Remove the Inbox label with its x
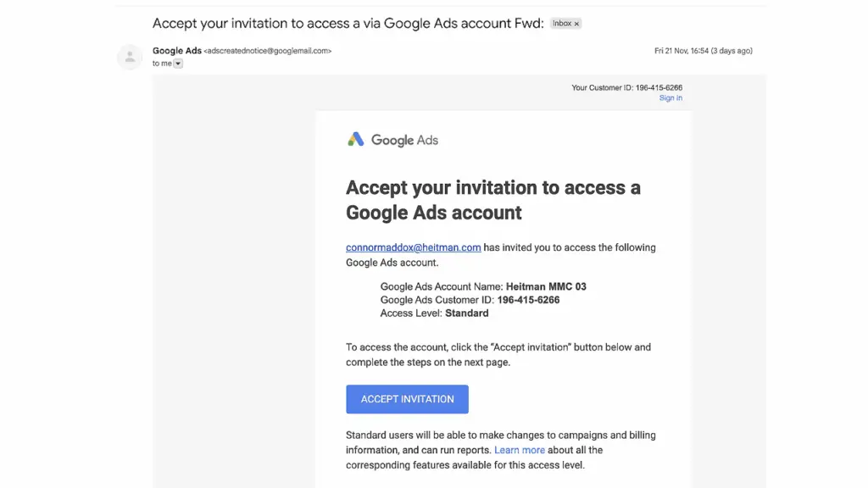 tap(577, 24)
